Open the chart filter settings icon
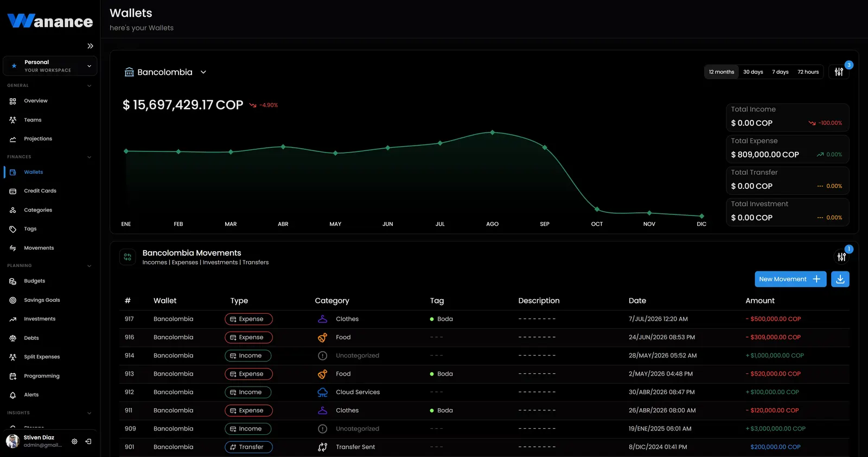 click(839, 72)
